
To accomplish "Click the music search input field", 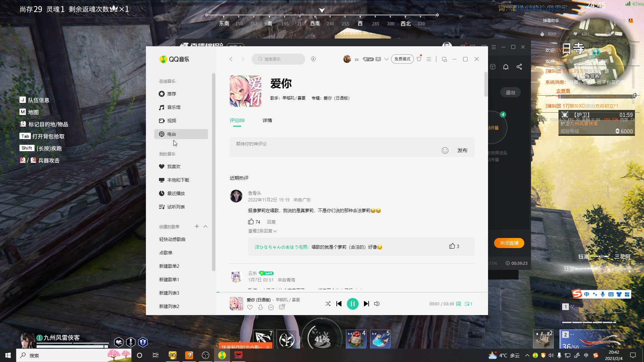I will 278,59.
